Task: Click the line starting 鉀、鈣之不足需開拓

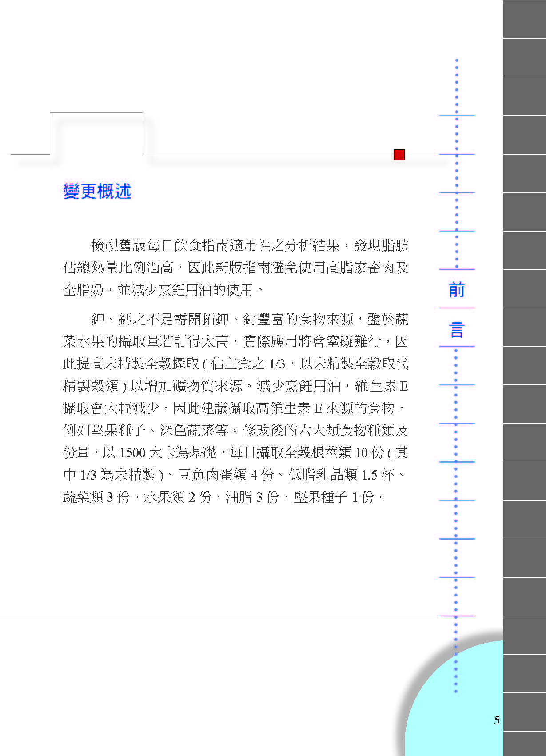Action: pos(250,319)
